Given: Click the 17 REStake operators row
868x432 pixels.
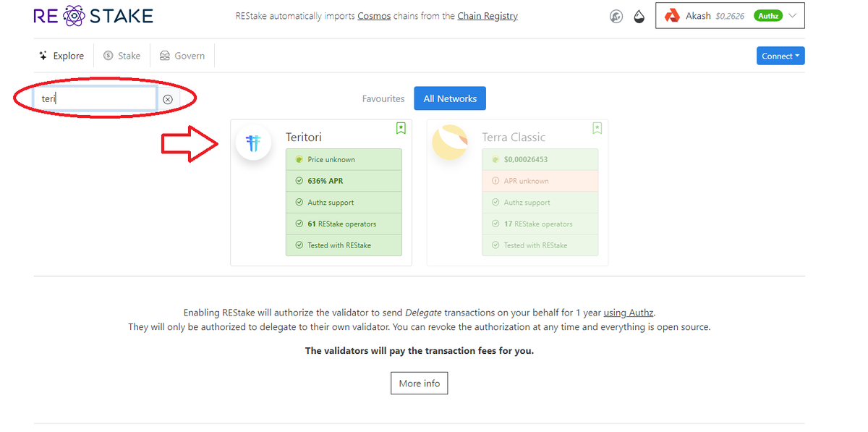Looking at the screenshot, I should [x=540, y=224].
